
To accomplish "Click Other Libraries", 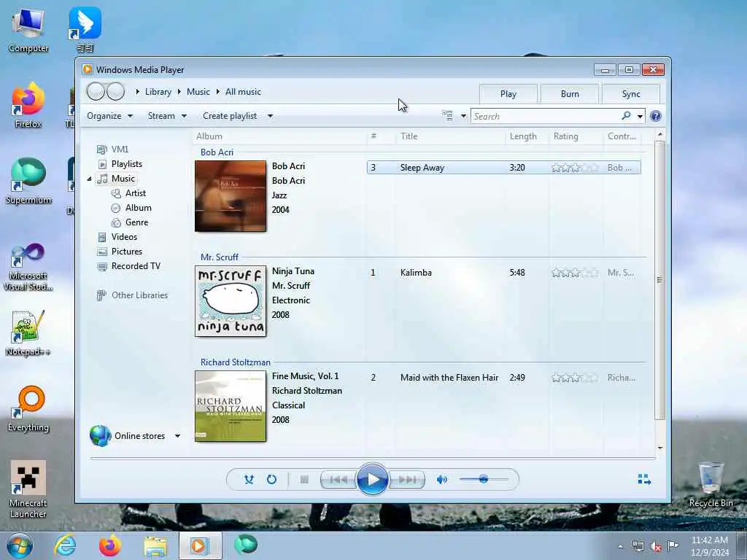I will (x=139, y=295).
